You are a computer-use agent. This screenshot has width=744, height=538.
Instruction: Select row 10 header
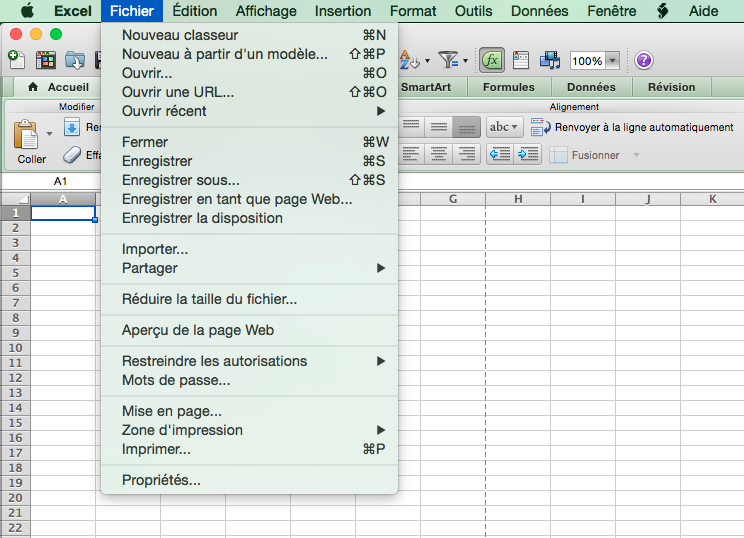(15, 348)
